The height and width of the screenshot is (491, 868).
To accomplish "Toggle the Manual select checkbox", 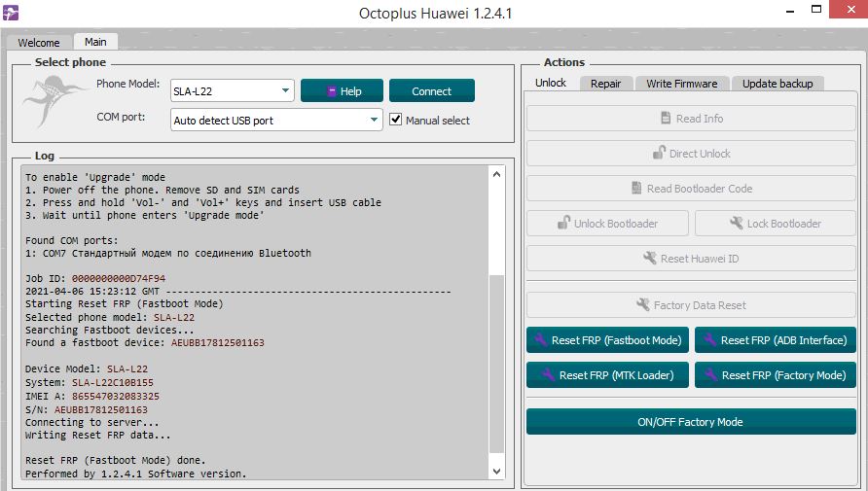I will pos(395,120).
